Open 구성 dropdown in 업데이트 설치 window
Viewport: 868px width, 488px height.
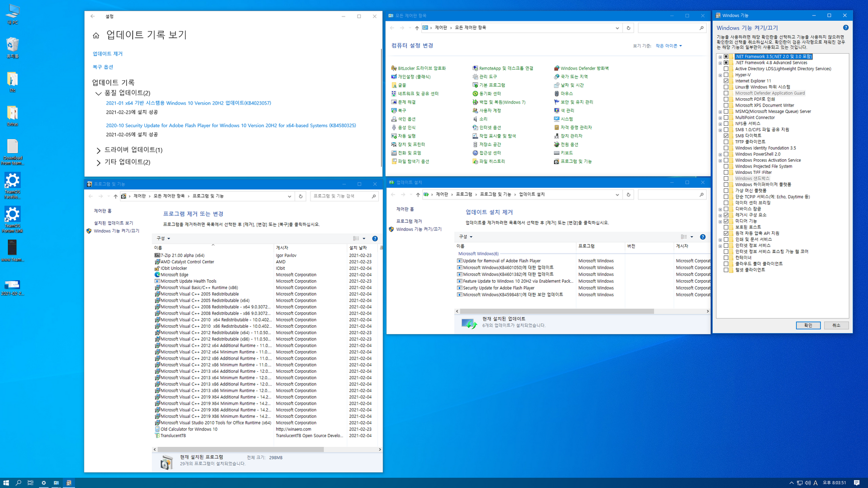[x=465, y=237]
